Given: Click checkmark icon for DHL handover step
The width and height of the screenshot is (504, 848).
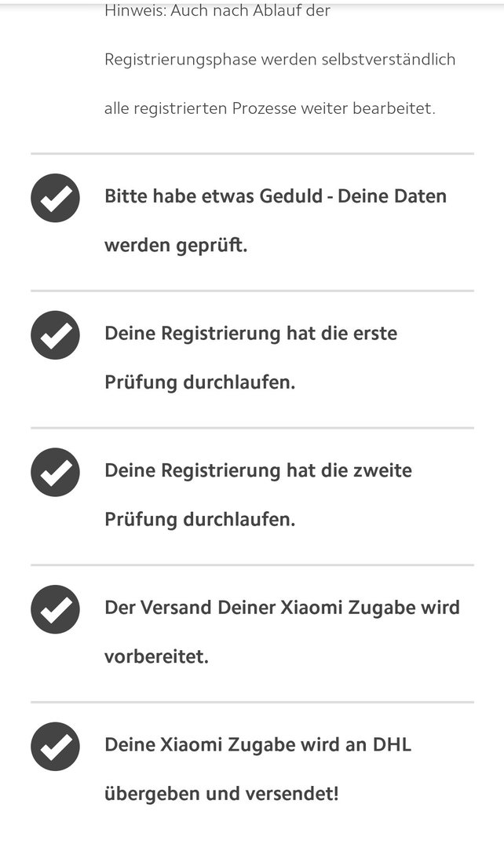Looking at the screenshot, I should pyautogui.click(x=55, y=747).
